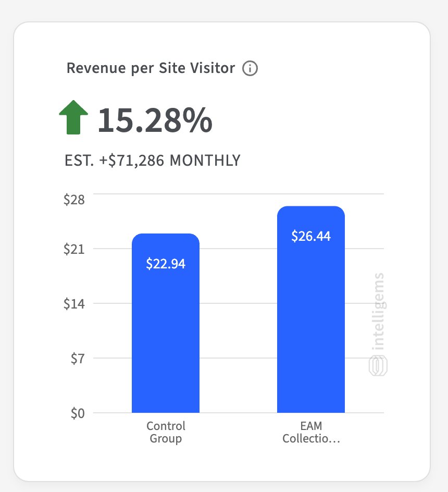Click the EAM Collectio… bar
Screen dimensions: 448x492
click(311, 310)
